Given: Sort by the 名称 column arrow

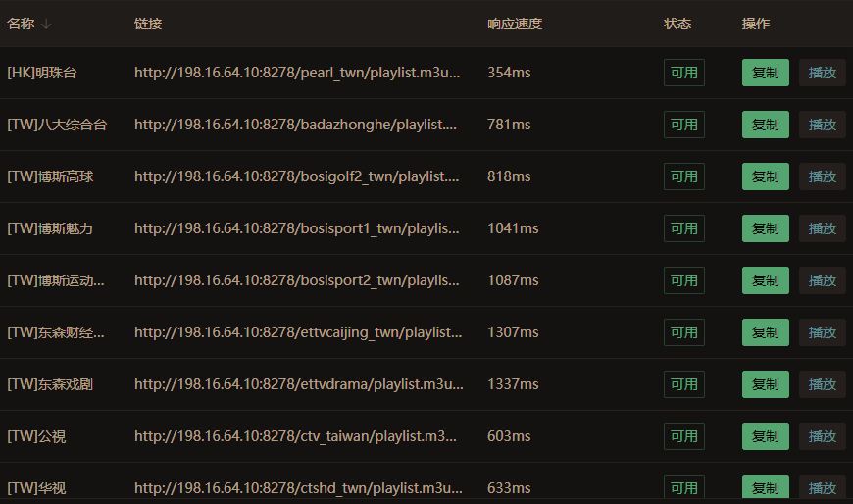Looking at the screenshot, I should point(46,24).
